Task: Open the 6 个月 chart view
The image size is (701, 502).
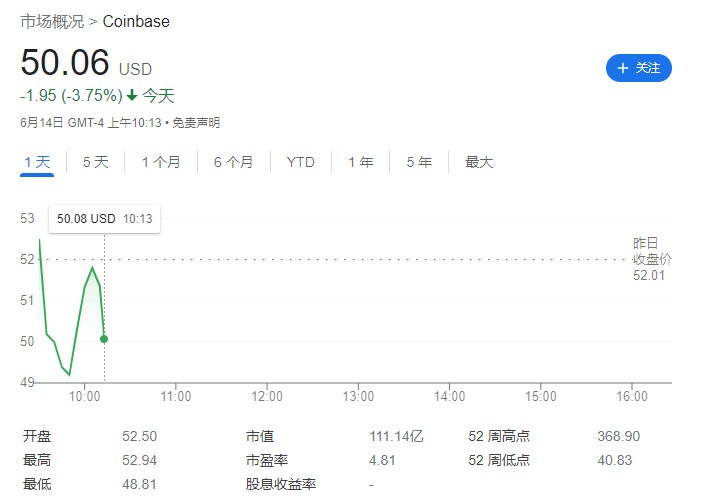Action: (x=233, y=162)
